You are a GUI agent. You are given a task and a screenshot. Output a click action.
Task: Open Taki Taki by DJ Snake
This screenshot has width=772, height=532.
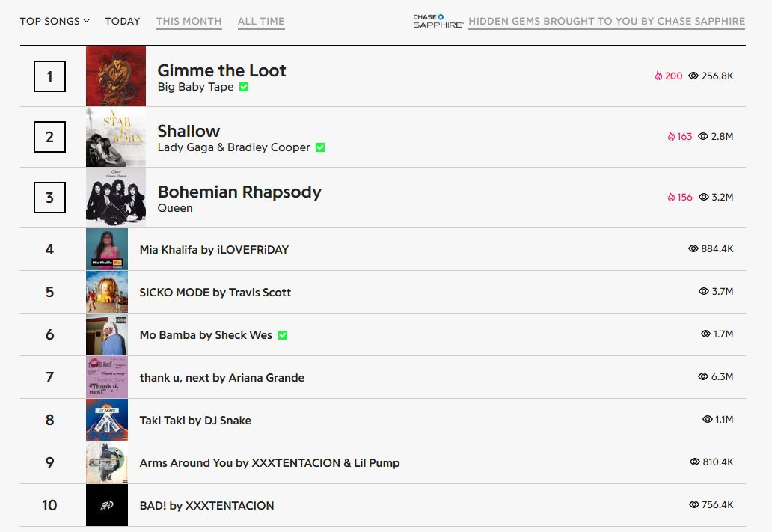[195, 421]
